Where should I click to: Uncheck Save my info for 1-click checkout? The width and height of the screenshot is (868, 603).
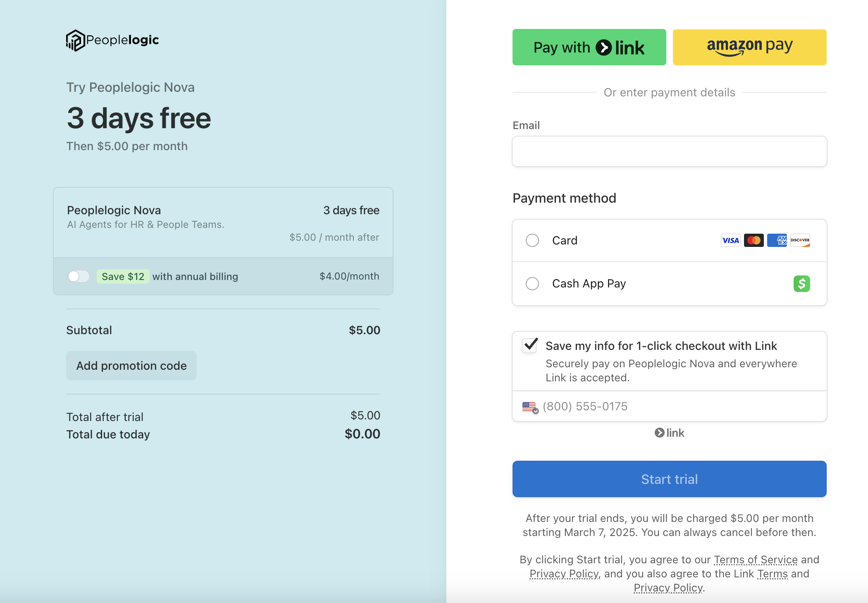click(x=529, y=345)
